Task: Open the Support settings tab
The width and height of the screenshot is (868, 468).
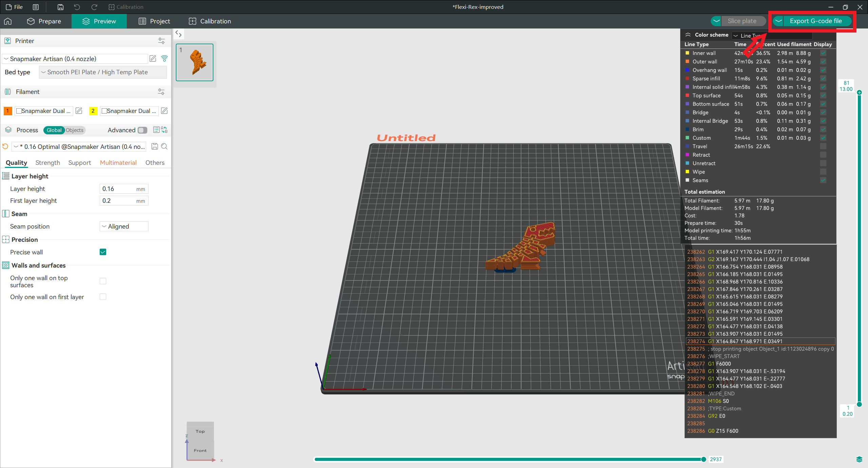Action: 79,162
